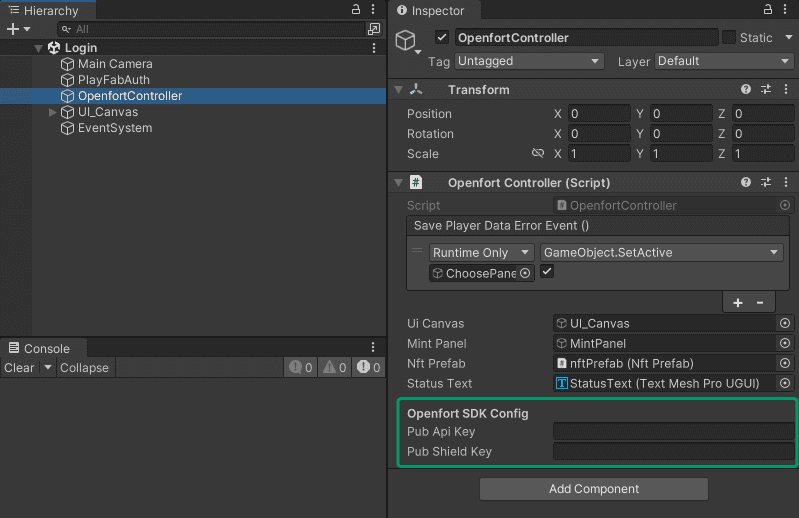Click the Hierarchy search field
Image resolution: width=799 pixels, height=518 pixels.
(x=211, y=29)
